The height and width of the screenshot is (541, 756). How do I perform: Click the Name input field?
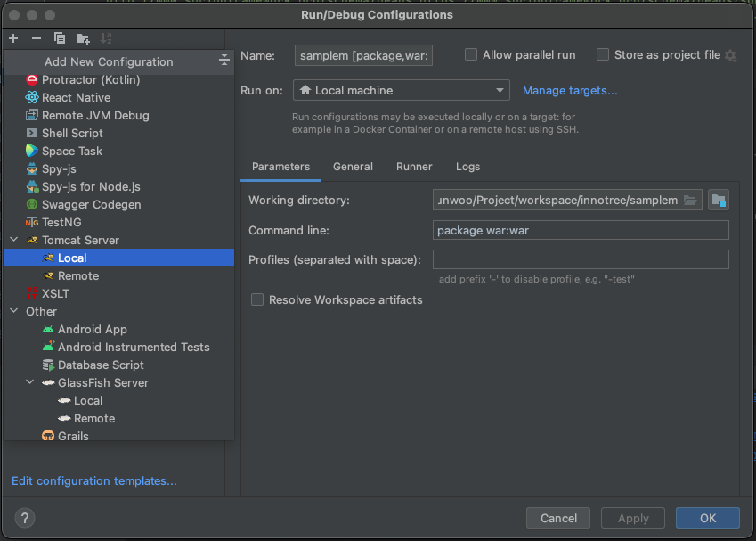tap(363, 55)
